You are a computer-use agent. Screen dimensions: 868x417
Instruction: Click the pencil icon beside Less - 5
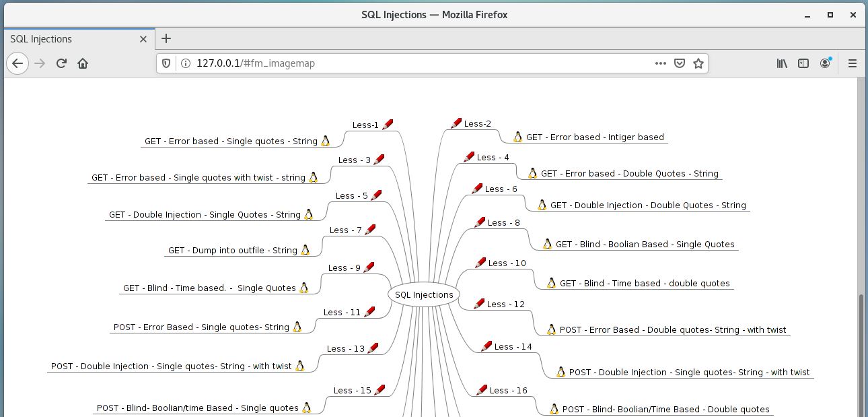point(375,194)
